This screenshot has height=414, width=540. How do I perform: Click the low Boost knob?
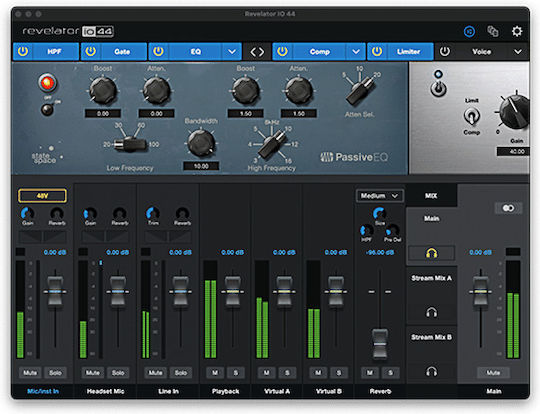tap(103, 91)
